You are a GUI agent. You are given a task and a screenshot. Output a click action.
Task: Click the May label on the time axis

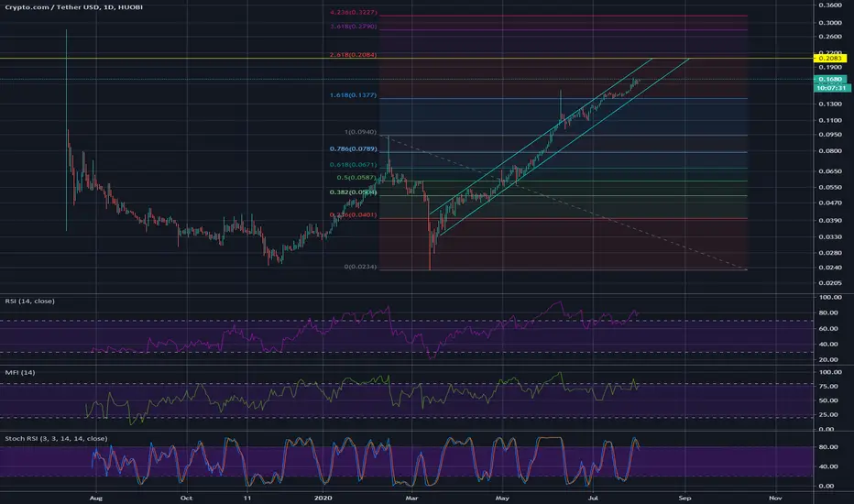point(502,498)
